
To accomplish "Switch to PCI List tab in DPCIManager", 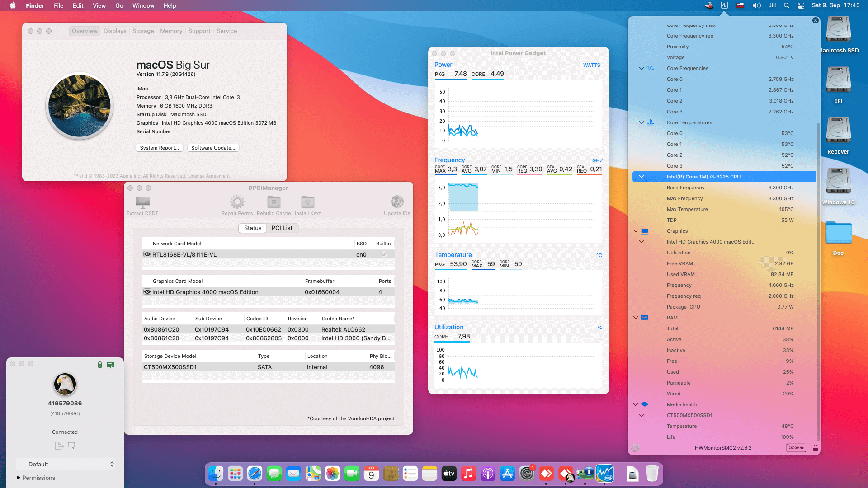I will click(x=282, y=228).
